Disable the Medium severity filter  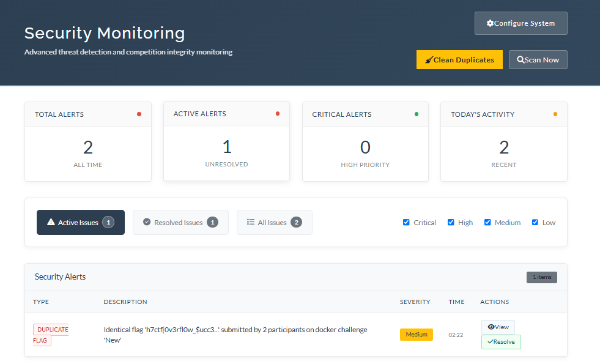(x=487, y=222)
